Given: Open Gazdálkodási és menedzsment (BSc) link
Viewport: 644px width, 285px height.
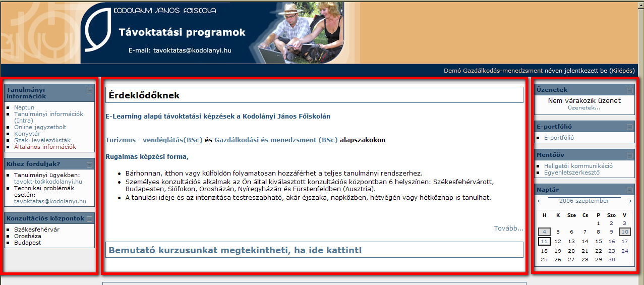Looking at the screenshot, I should tap(276, 140).
